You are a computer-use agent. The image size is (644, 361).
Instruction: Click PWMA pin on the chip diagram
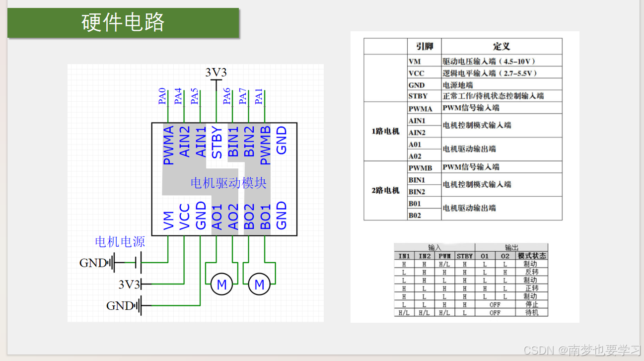click(x=168, y=145)
